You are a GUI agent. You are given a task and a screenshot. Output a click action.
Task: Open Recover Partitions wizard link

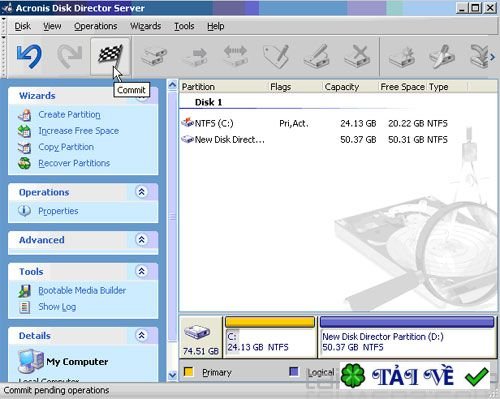[x=74, y=163]
